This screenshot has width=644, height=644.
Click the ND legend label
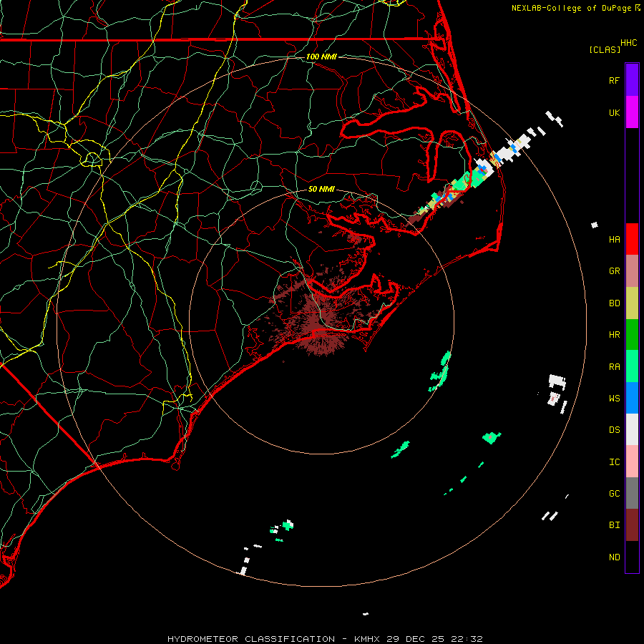click(x=615, y=557)
